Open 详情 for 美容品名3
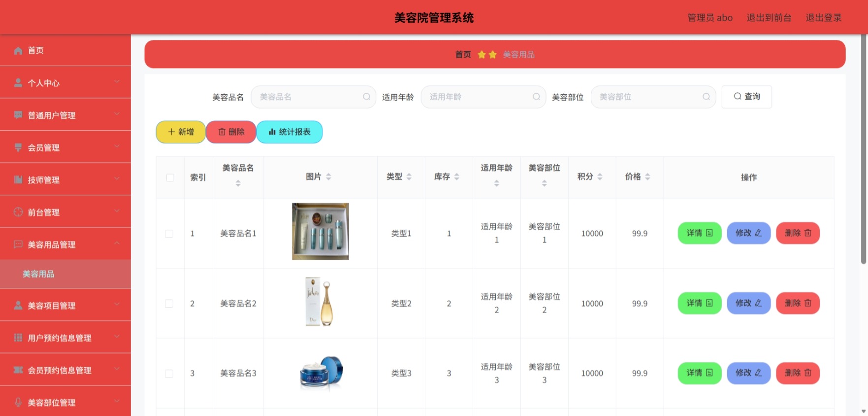 tap(700, 373)
